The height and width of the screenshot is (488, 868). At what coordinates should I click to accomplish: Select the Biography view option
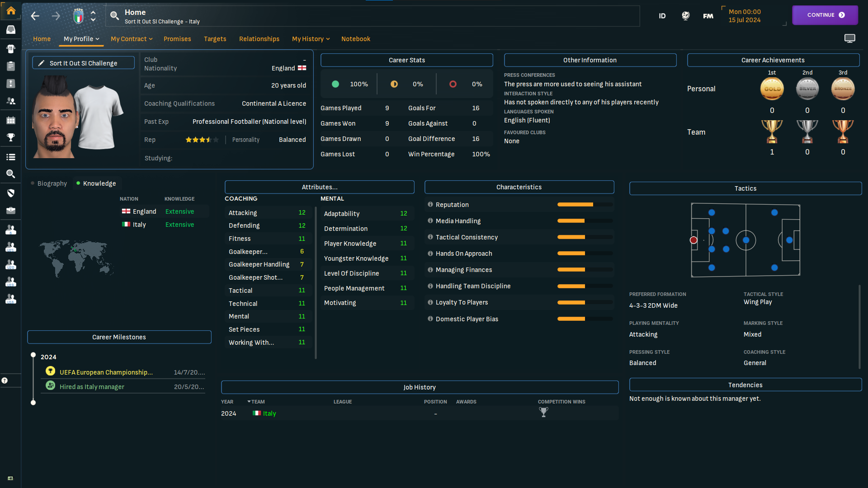coord(49,183)
